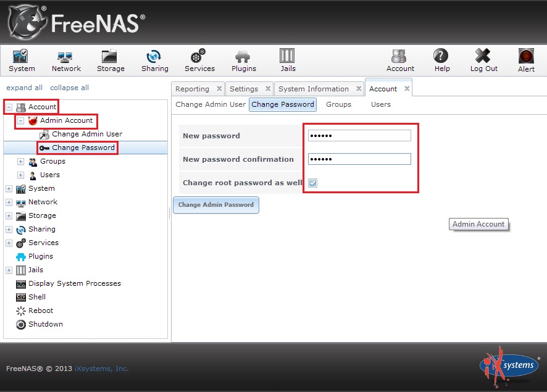Open Network from the top toolbar

66,60
